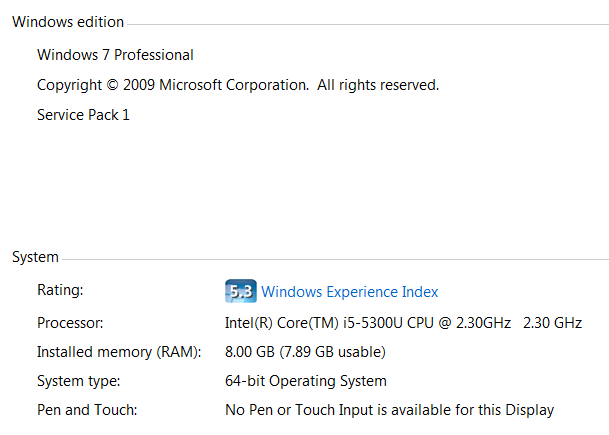Click the 64-bit Operating System value
Viewport: 609px width, 435px height.
(x=306, y=381)
